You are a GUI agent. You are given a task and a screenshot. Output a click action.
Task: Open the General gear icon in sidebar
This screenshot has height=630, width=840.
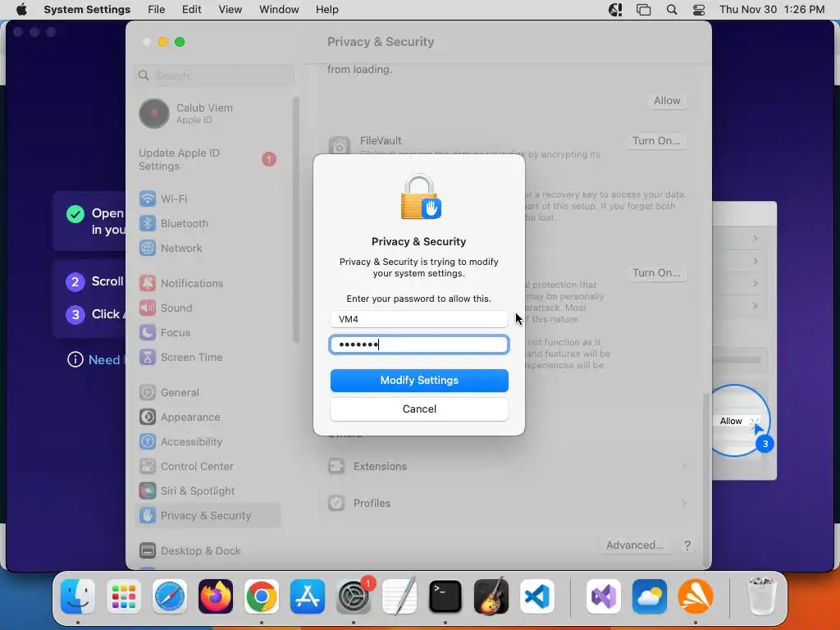click(x=148, y=393)
